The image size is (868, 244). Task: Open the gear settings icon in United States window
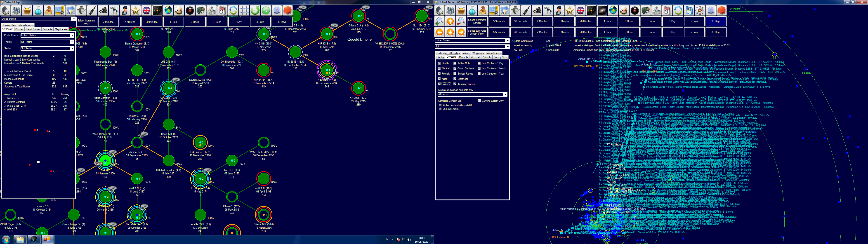click(700, 10)
